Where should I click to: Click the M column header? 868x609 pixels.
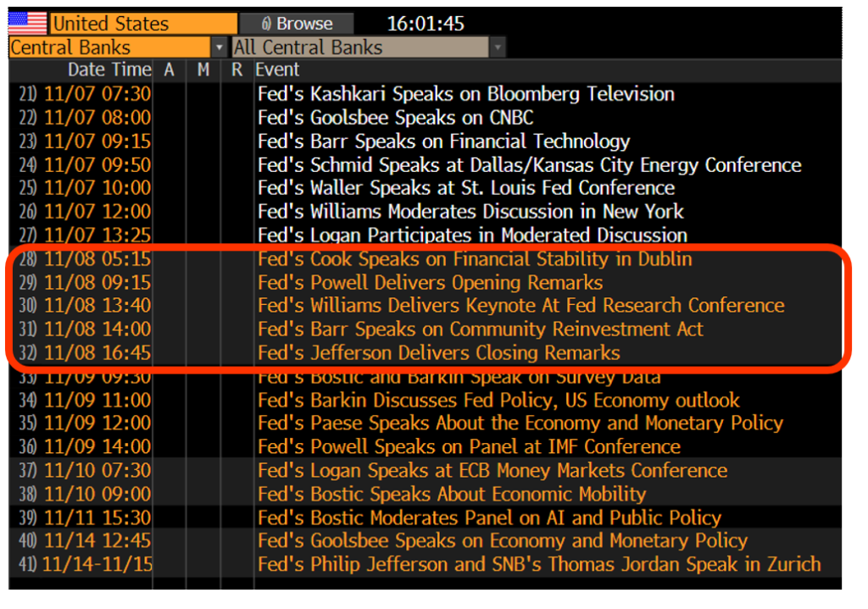click(203, 69)
